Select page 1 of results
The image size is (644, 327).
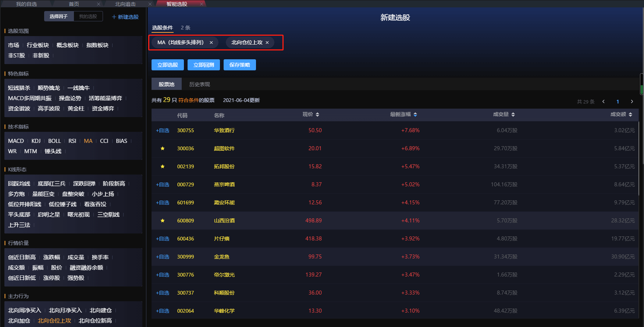618,102
